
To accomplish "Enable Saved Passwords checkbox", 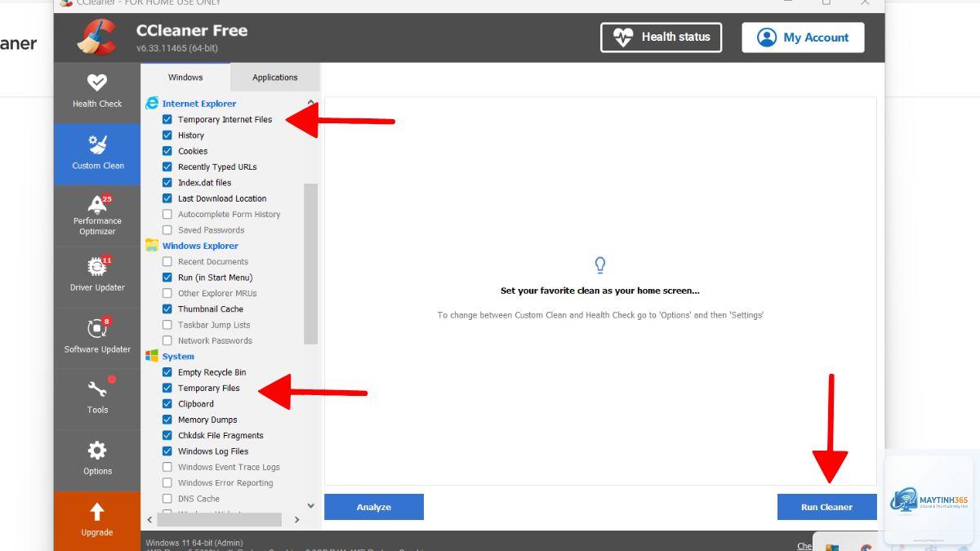I will (167, 230).
